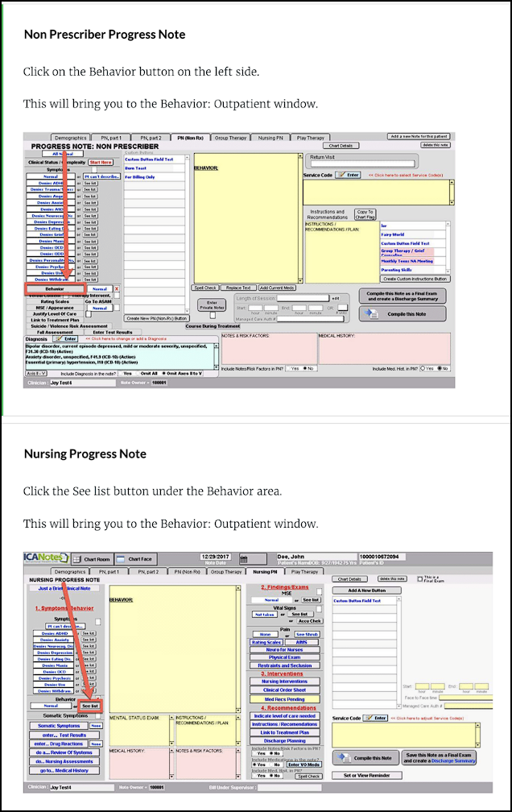512x812 pixels.
Task: Open Play Therapy tab in top screenshot
Action: [311, 138]
